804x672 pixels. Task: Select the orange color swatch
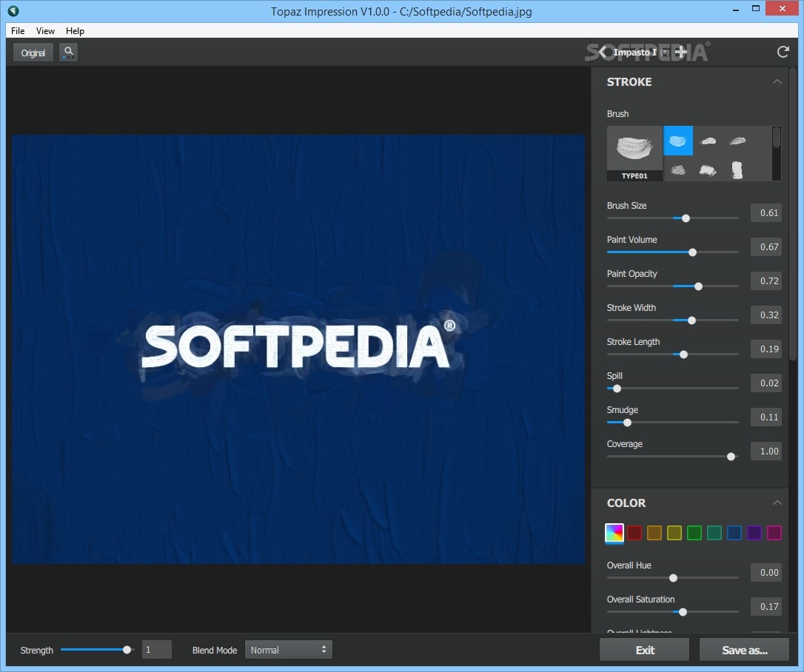(x=654, y=533)
